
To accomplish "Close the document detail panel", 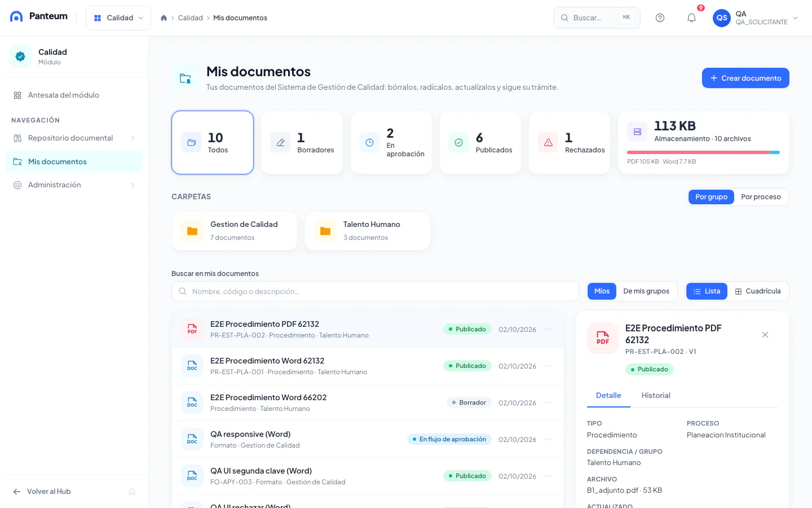I will 765,335.
